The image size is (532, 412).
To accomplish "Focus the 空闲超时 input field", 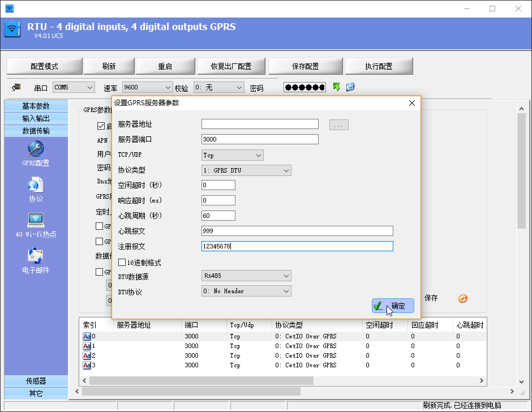I will pos(218,185).
